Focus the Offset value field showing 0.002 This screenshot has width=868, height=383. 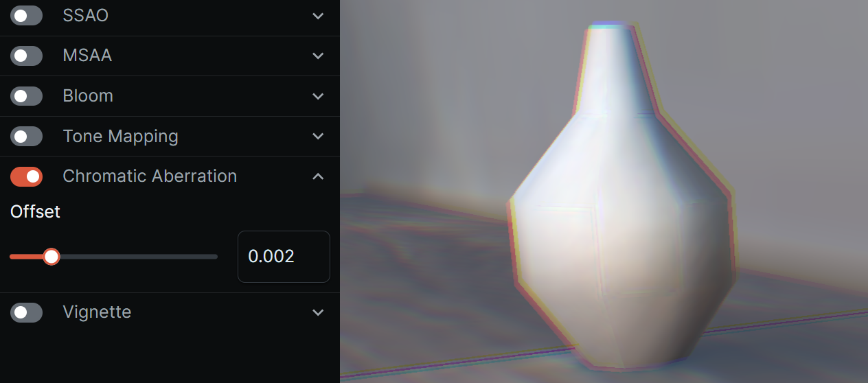click(284, 257)
